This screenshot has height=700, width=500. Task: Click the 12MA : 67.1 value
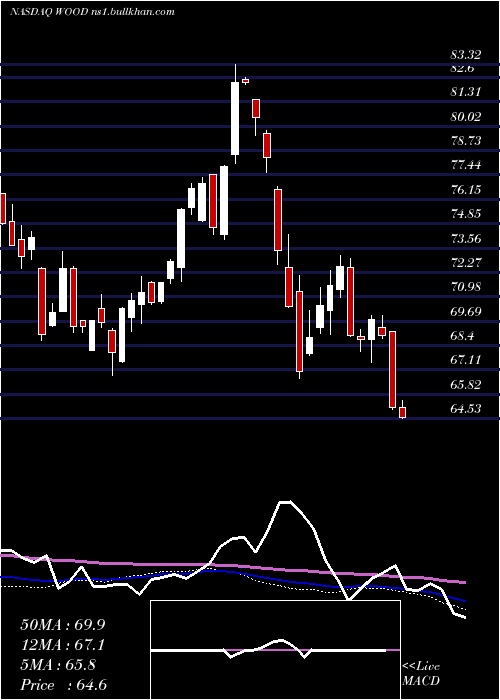tap(63, 645)
